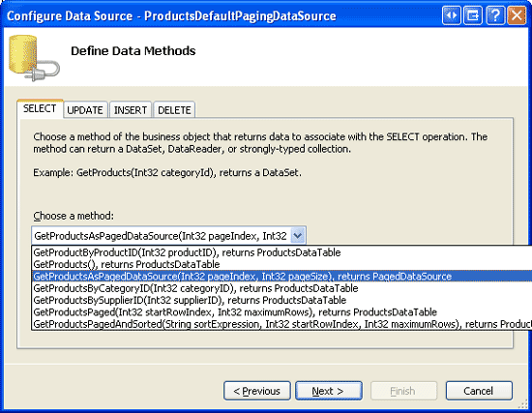Click the database plug wizard icon
Image resolution: width=532 pixels, height=413 pixels.
click(34, 58)
